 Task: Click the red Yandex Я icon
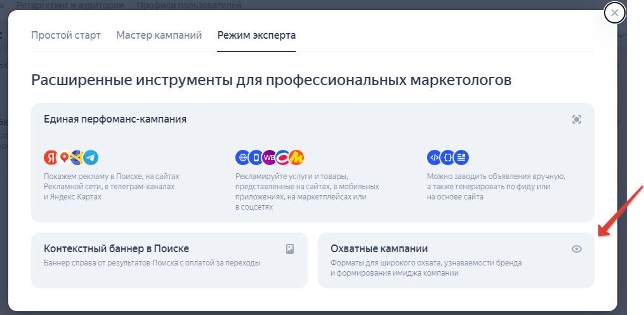[51, 157]
